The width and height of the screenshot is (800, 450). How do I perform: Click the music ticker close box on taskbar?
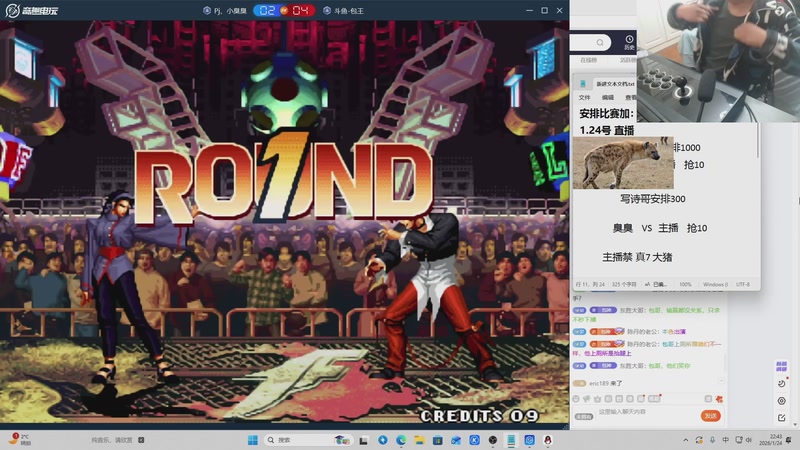141,440
